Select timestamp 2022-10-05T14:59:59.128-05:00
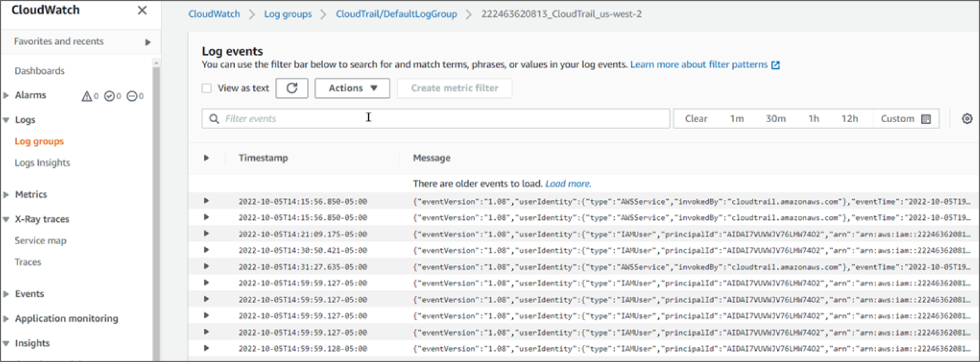 [x=302, y=348]
